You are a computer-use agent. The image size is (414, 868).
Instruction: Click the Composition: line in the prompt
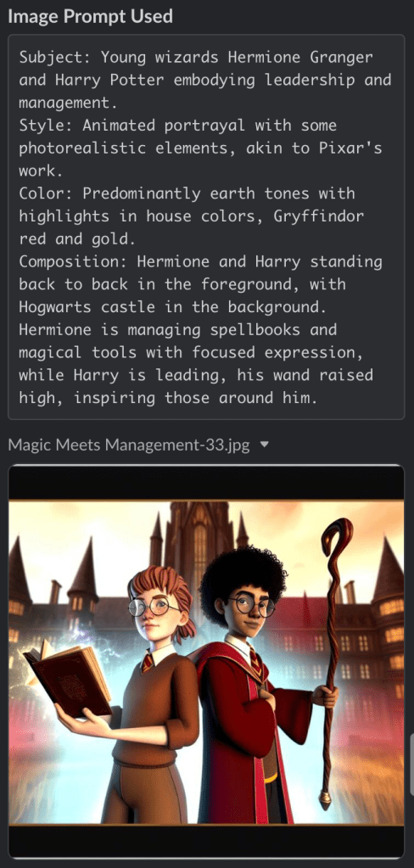(x=200, y=261)
